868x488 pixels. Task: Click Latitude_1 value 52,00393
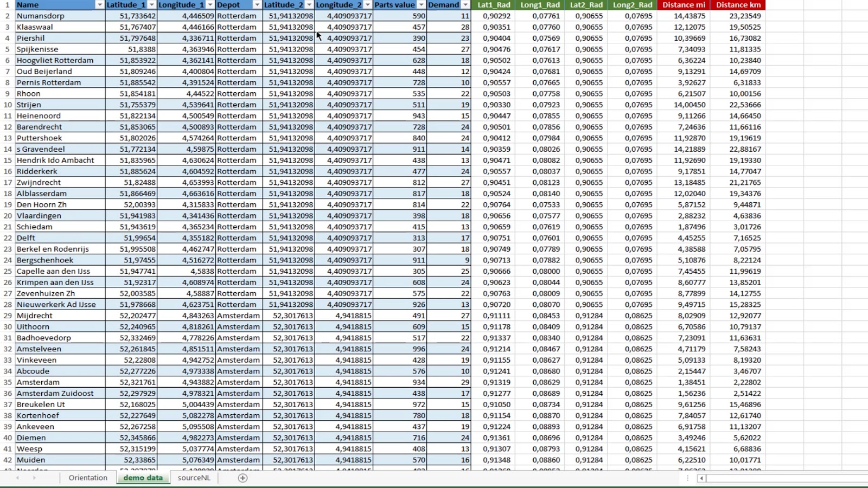click(x=131, y=205)
